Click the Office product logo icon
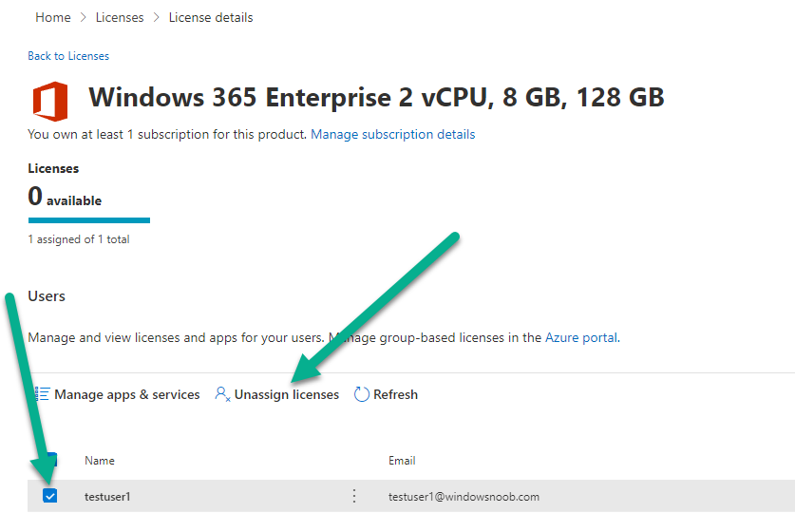 50,102
